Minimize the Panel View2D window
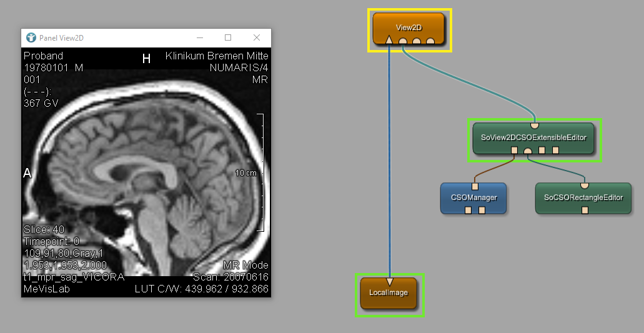Viewport: 644px width, 333px height. tap(199, 38)
